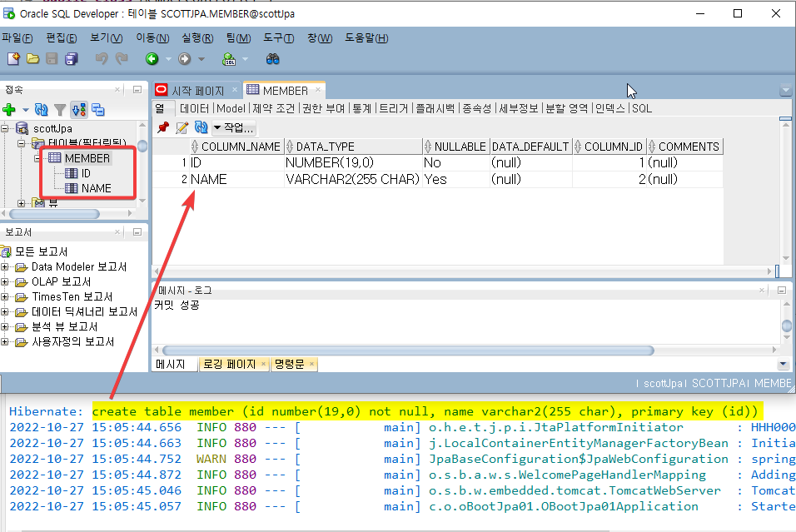Minimize the 보고서 reports panel

(137, 232)
